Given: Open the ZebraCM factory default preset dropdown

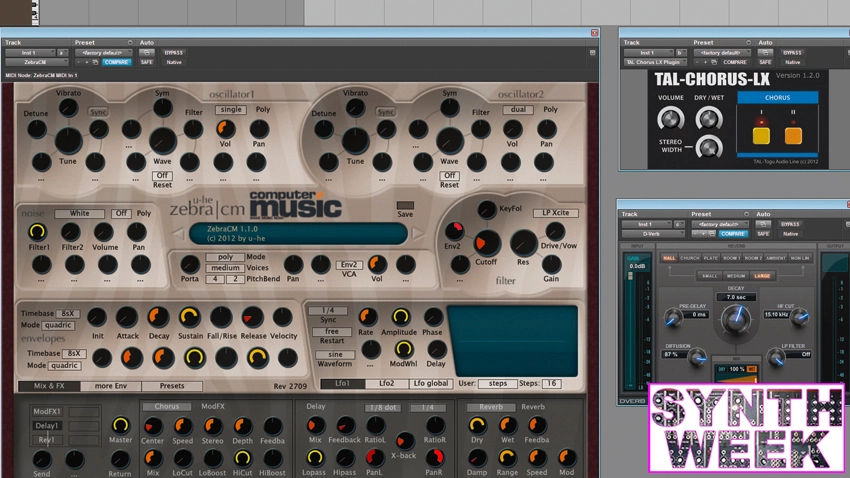Looking at the screenshot, I should tap(104, 53).
